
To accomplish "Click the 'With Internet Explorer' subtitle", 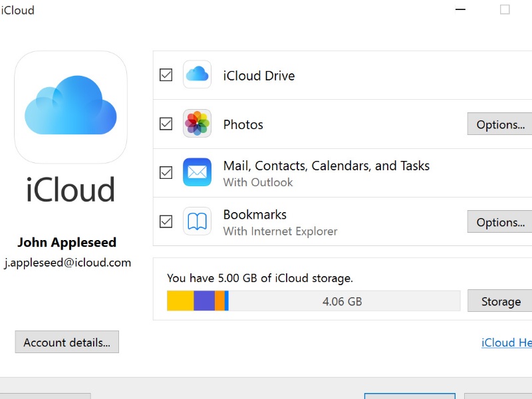I will [280, 231].
